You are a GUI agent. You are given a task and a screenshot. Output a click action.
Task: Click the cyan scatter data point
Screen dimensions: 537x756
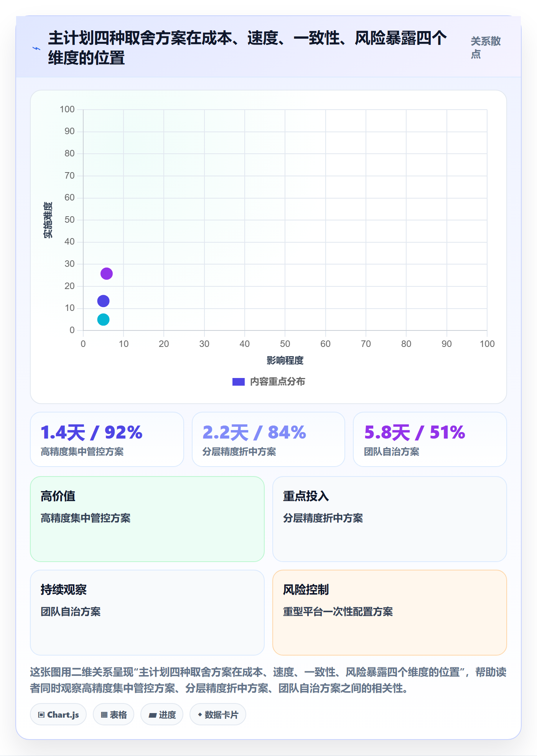(103, 319)
